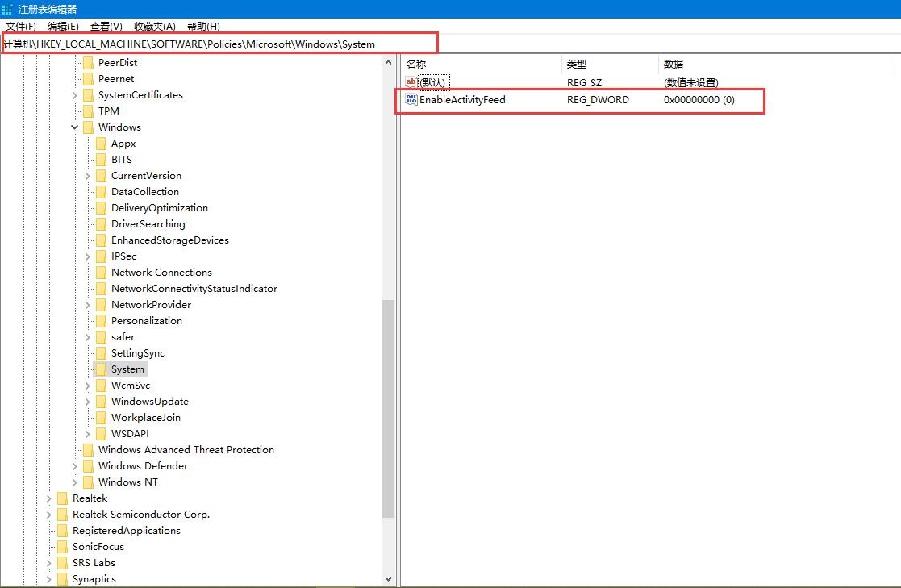The height and width of the screenshot is (588, 901).
Task: Select the Windows Defender key label
Action: 143,465
